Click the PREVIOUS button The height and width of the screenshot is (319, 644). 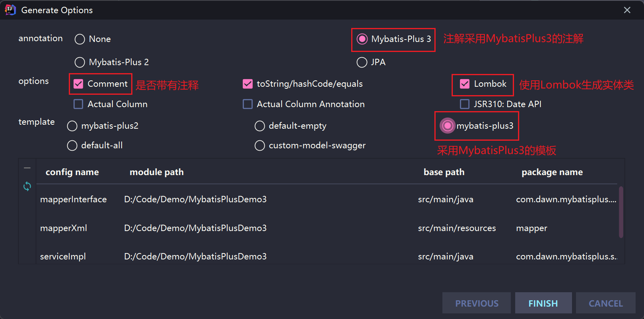[x=476, y=303]
